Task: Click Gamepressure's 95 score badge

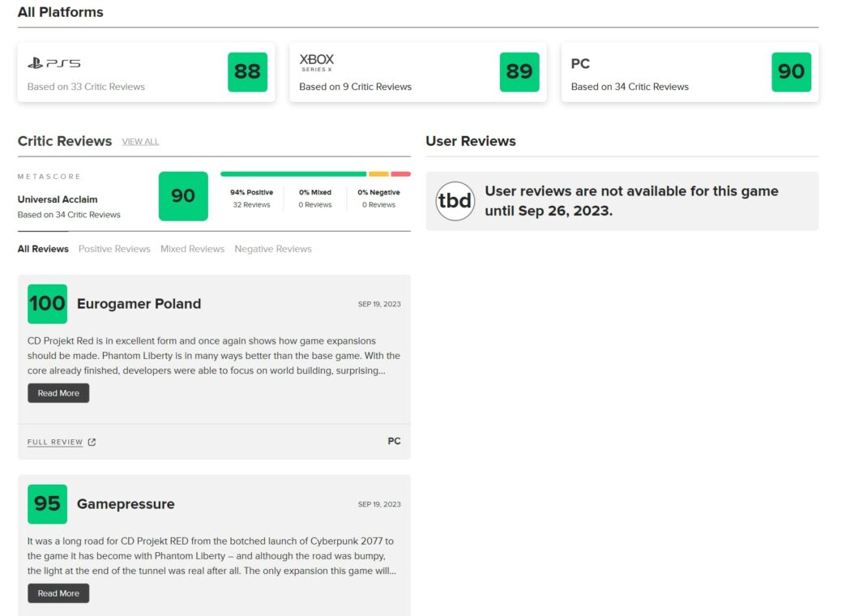Action: 48,504
